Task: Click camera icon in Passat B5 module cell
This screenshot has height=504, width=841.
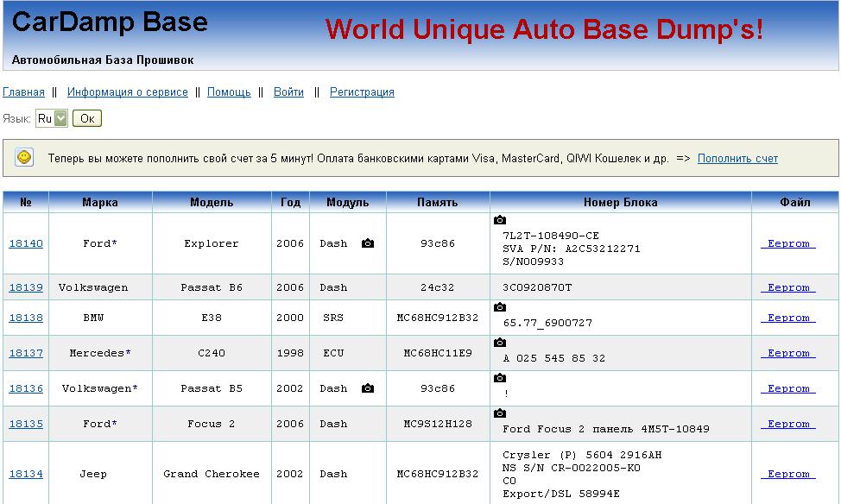Action: click(368, 388)
